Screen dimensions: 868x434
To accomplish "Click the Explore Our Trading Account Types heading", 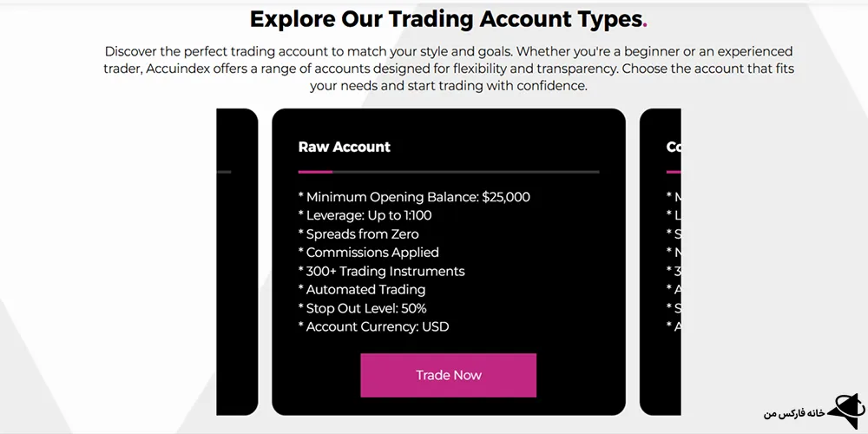I will (446, 18).
